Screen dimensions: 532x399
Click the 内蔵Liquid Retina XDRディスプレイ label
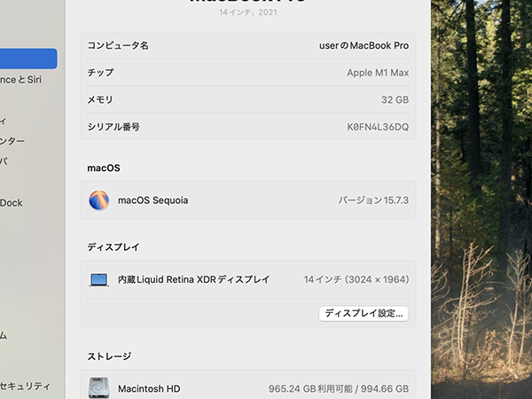193,279
